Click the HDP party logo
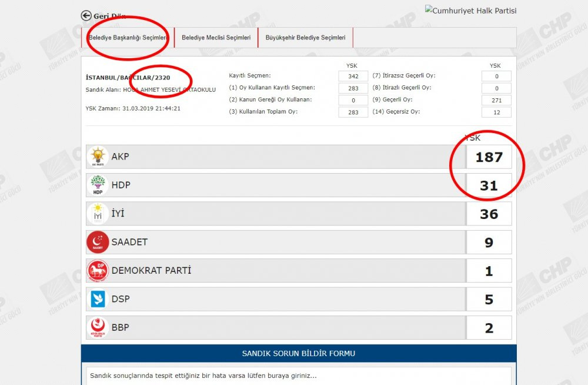Image resolution: width=588 pixels, height=385 pixels. click(x=98, y=185)
